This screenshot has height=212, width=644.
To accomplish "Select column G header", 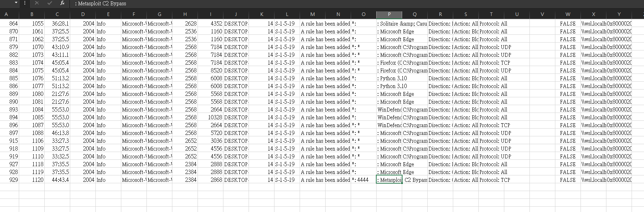I will click(x=160, y=14).
